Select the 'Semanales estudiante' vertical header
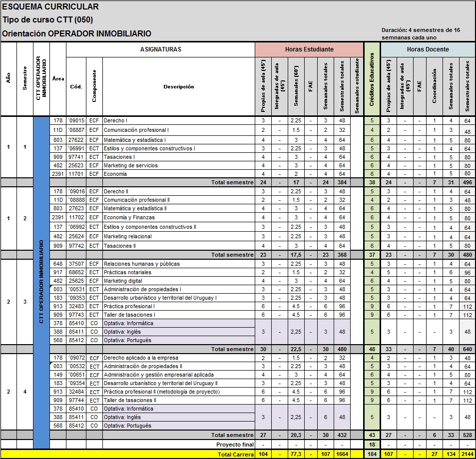The image size is (476, 459). (357, 86)
